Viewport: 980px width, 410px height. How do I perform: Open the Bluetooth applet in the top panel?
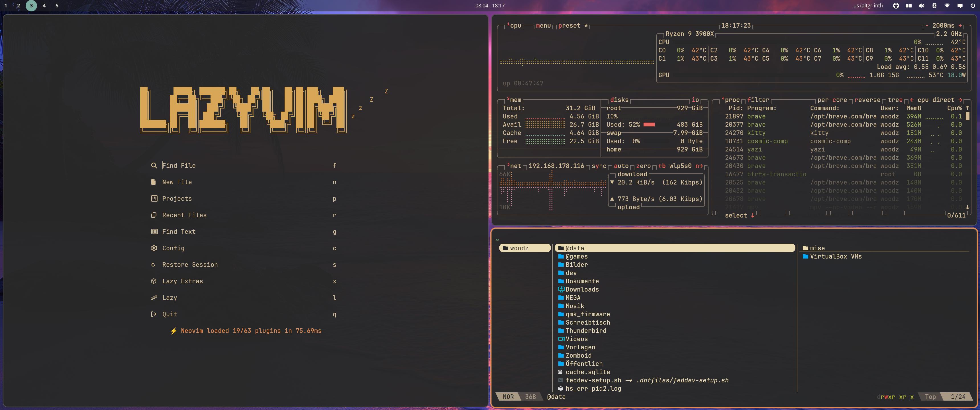934,6
